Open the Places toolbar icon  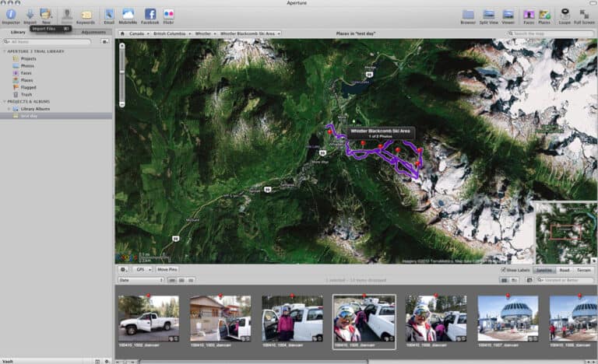coord(544,15)
